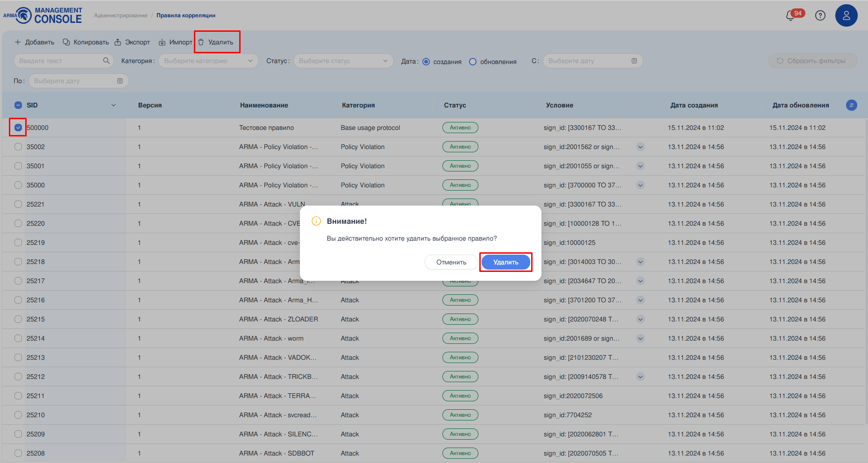Uncheck the checkbox for rule 500000

18,128
